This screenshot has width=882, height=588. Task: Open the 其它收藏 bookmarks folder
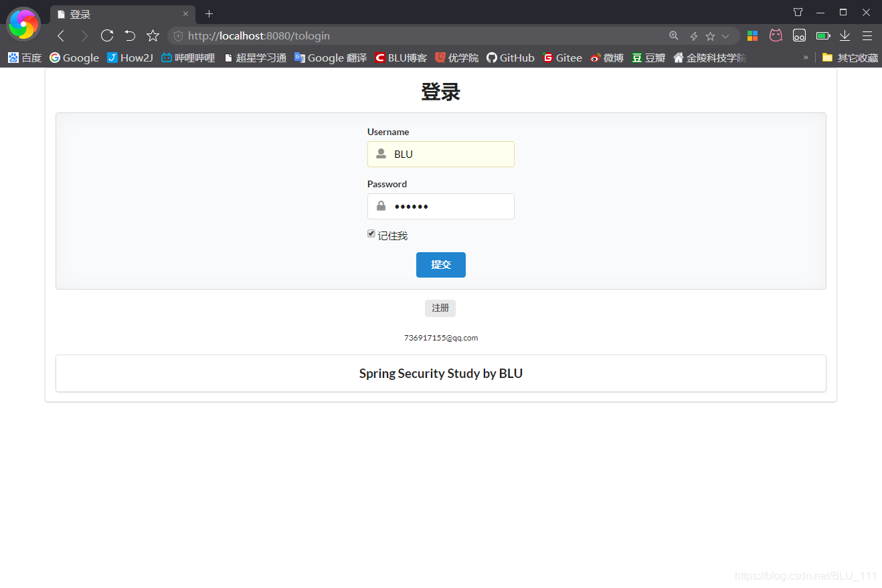tap(851, 58)
